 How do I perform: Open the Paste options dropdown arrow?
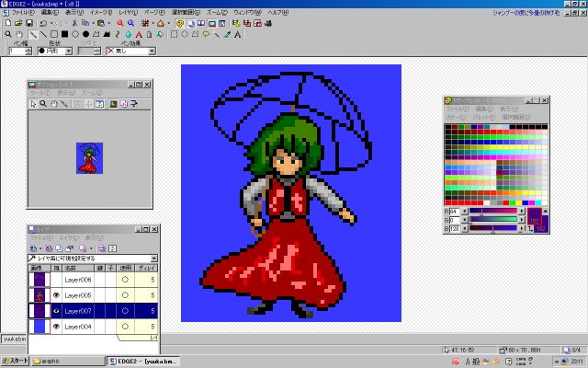pyautogui.click(x=108, y=23)
